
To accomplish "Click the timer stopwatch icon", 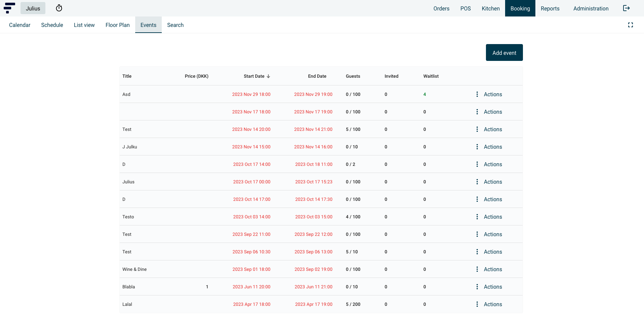I will pyautogui.click(x=59, y=8).
